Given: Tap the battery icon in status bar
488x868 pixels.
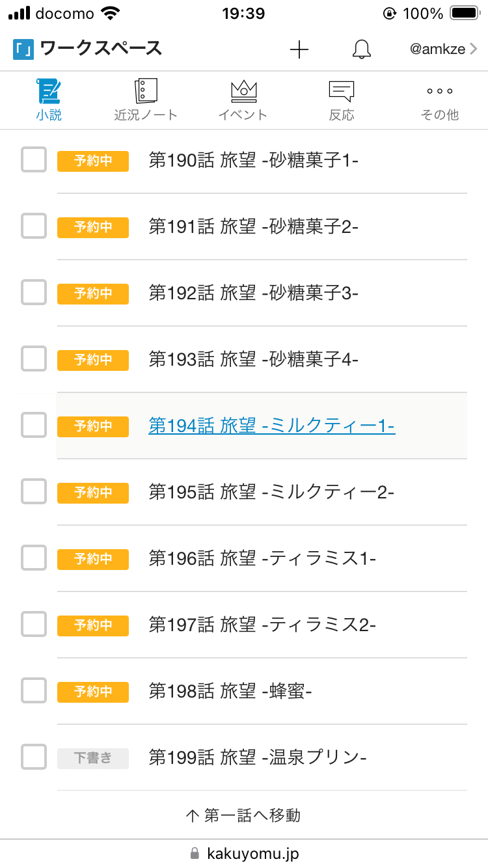Looking at the screenshot, I should click(464, 14).
